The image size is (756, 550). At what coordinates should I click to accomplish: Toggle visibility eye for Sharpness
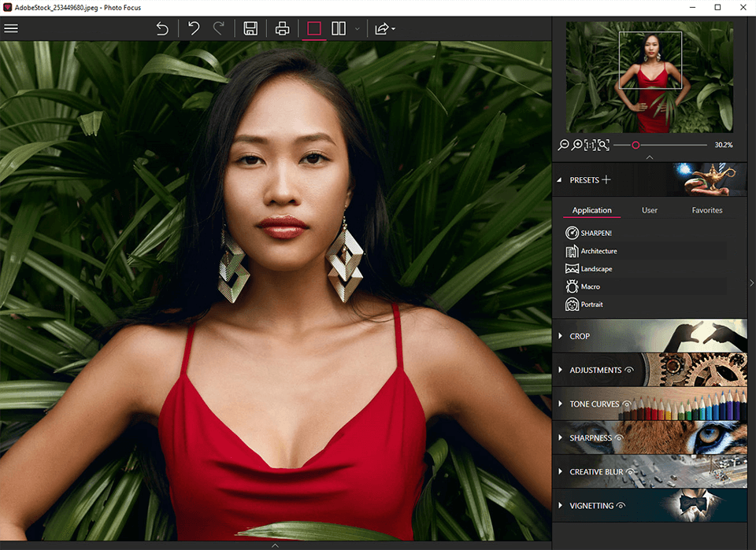[620, 438]
